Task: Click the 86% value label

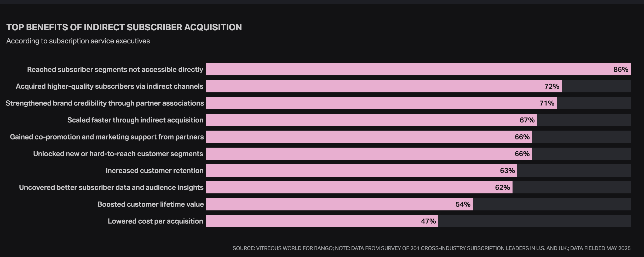Action: 621,69
